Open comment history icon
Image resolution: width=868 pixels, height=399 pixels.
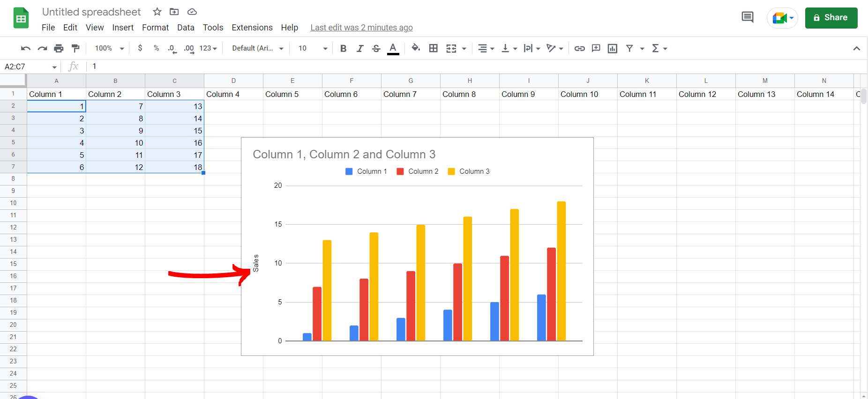tap(748, 18)
